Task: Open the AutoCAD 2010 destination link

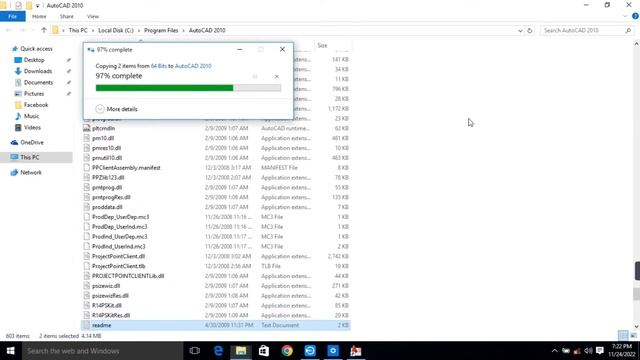Action: [193, 66]
